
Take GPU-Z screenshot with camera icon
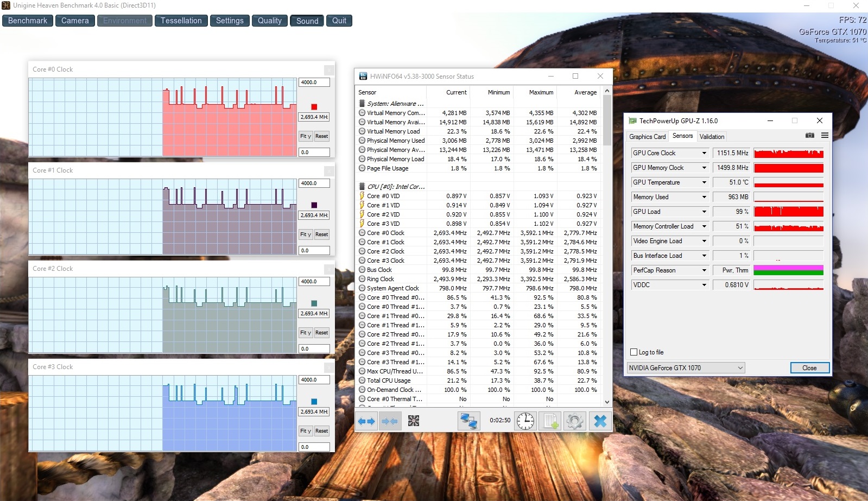pos(809,136)
